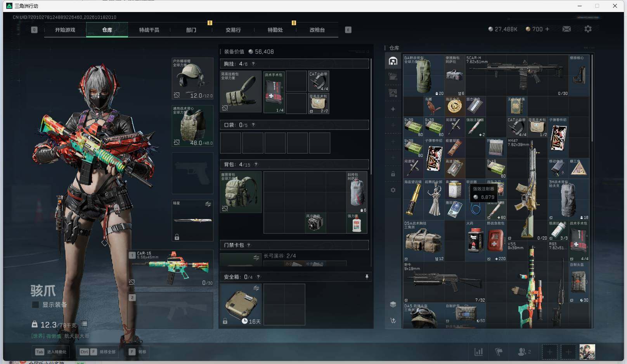This screenshot has height=364, width=627.
Task: Go to the 特勤处 tab
Action: [x=275, y=30]
